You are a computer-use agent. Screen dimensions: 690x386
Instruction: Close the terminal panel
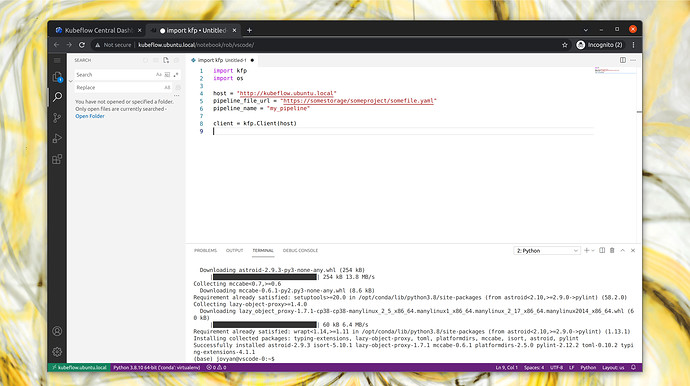click(x=633, y=250)
